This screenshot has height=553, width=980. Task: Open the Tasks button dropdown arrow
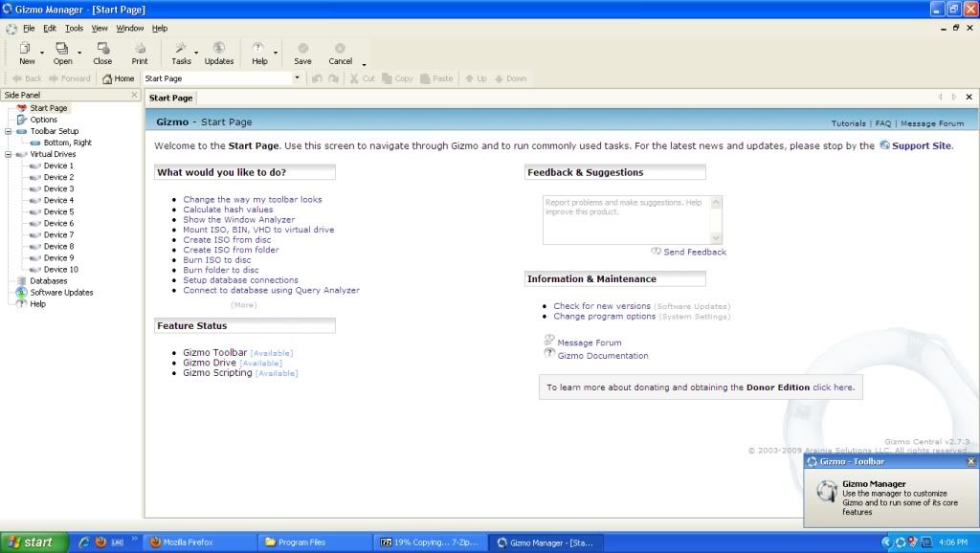point(196,54)
